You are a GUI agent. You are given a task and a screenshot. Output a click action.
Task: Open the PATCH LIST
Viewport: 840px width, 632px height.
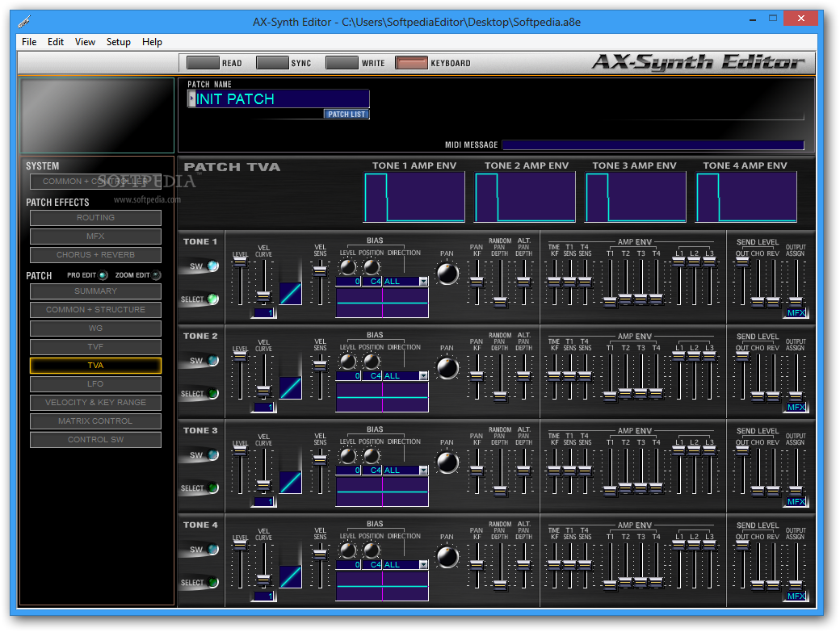[x=346, y=114]
